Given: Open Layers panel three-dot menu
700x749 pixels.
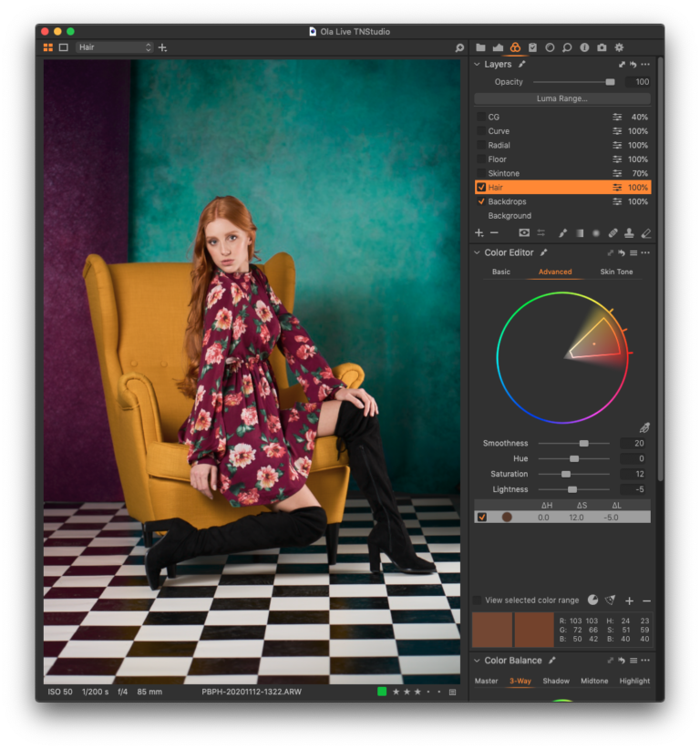Looking at the screenshot, I should (645, 65).
